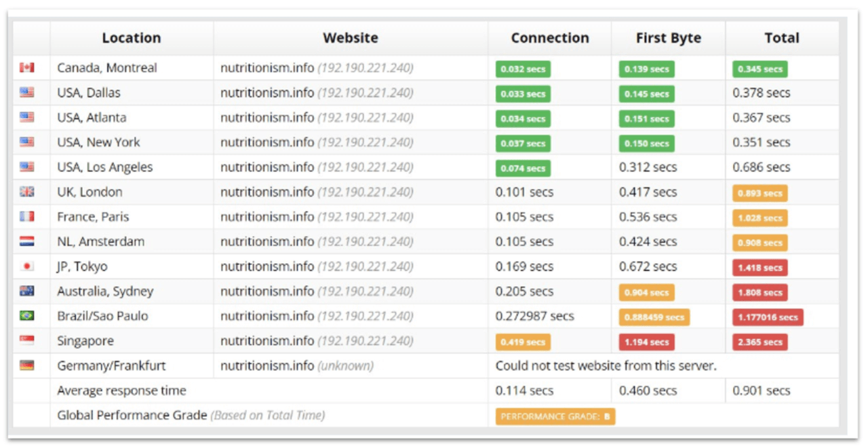Click the Singapore flag icon
This screenshot has width=868, height=448.
point(27,341)
